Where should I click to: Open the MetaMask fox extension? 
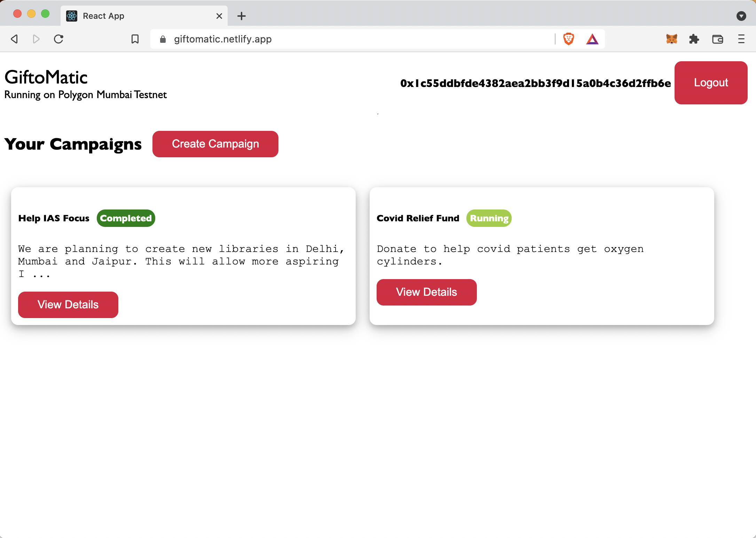click(671, 39)
